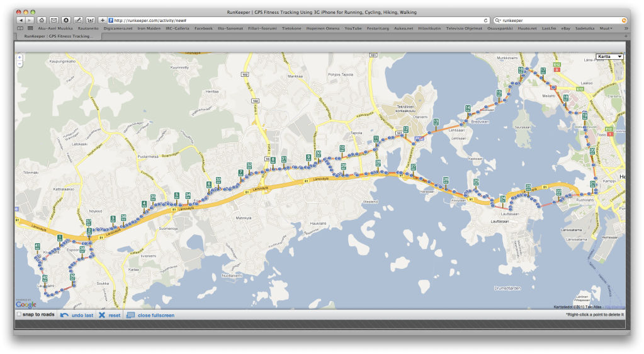
Task: Click the URL address field
Action: coord(298,20)
